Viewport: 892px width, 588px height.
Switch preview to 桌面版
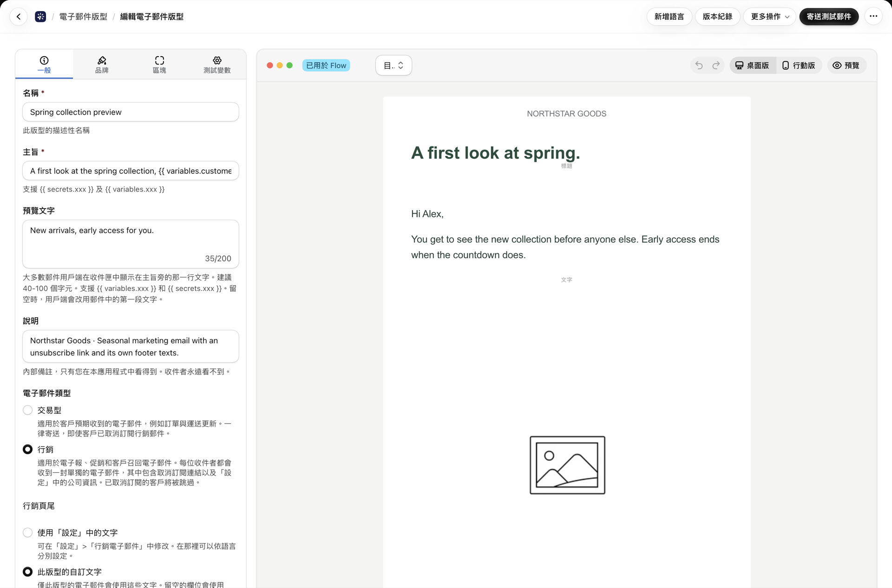pos(753,65)
